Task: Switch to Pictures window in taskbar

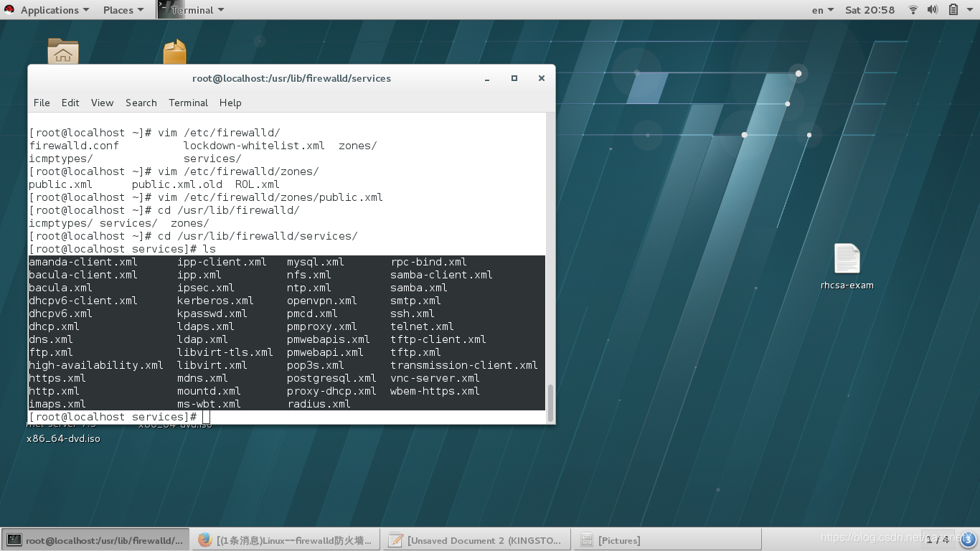Action: pos(668,540)
